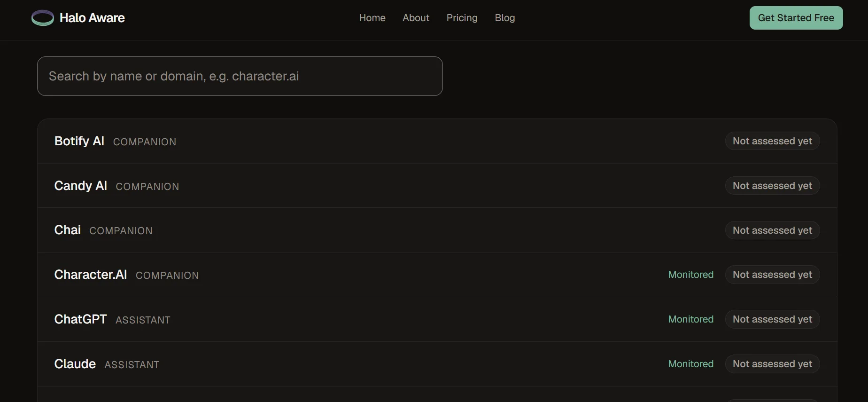868x402 pixels.
Task: Open the Claude assistant row
Action: [x=437, y=364]
